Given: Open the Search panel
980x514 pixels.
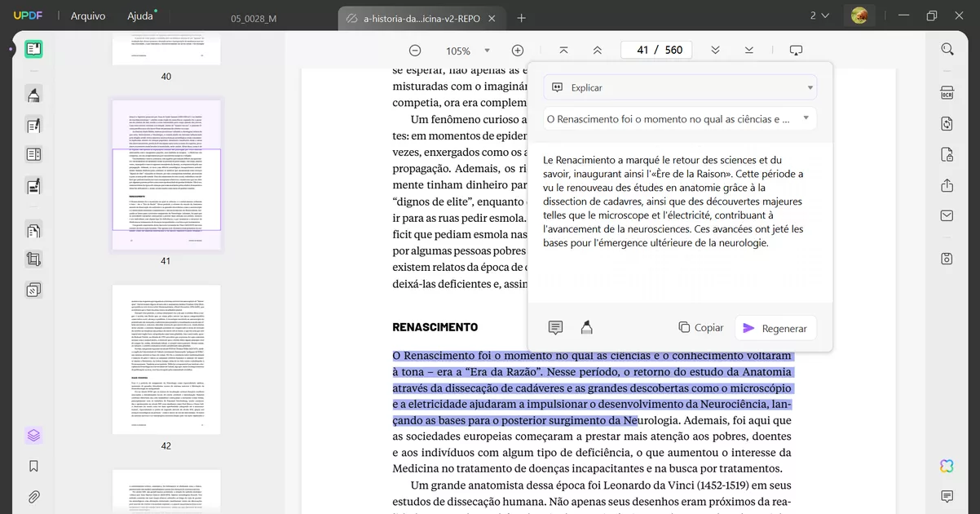Looking at the screenshot, I should pos(947,49).
